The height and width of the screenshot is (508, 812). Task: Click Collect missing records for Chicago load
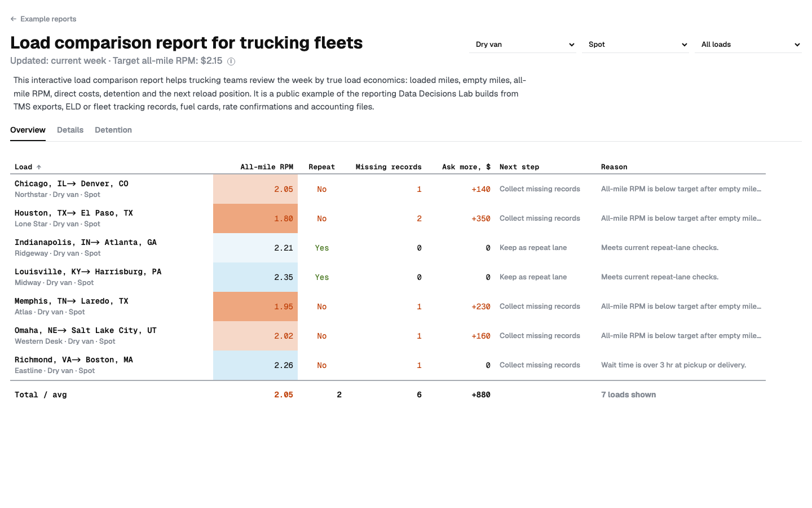(x=540, y=189)
